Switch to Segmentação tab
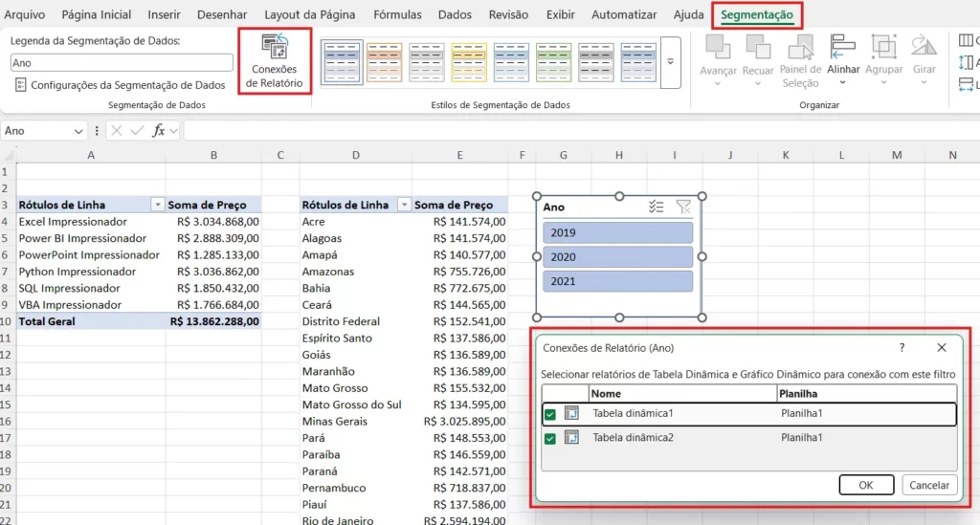 pyautogui.click(x=757, y=14)
